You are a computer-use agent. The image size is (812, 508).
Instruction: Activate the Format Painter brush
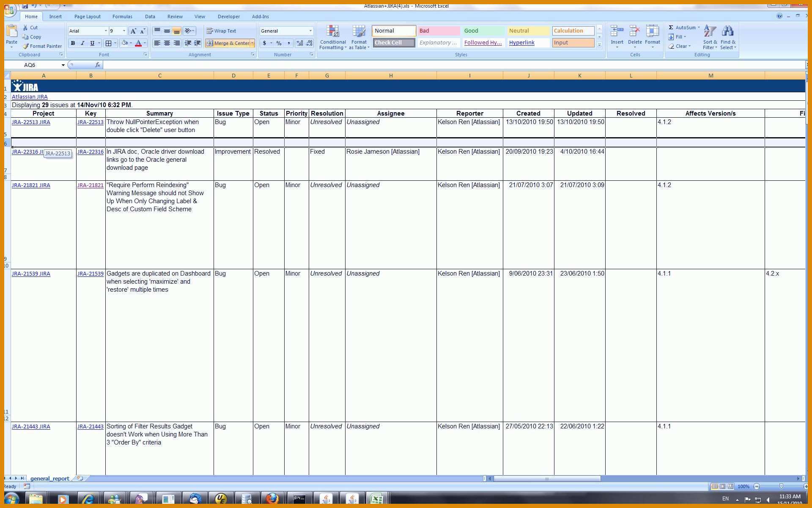(x=42, y=46)
